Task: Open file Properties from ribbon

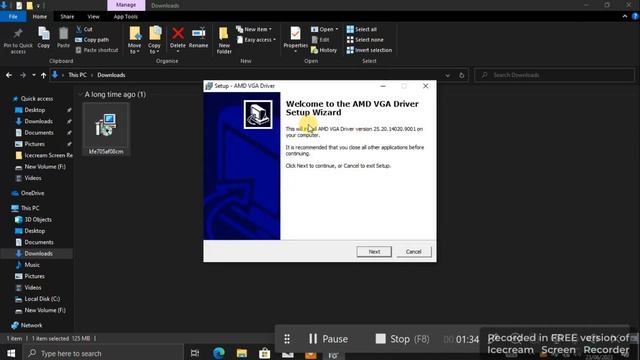Action: click(295, 39)
